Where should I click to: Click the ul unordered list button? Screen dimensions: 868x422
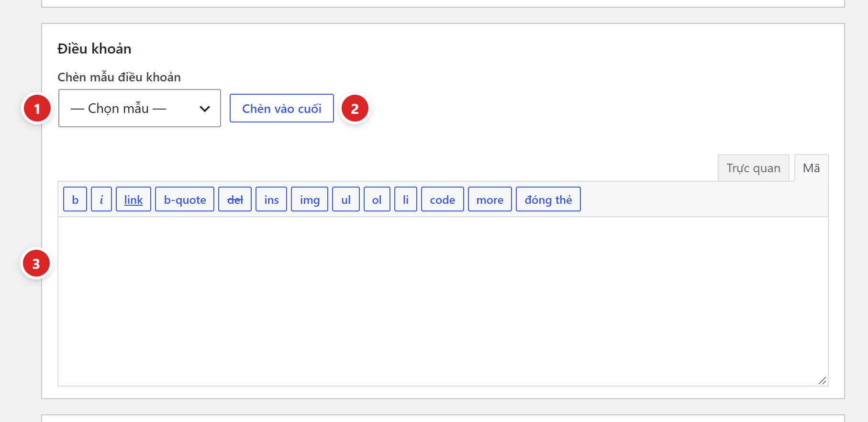tap(346, 199)
